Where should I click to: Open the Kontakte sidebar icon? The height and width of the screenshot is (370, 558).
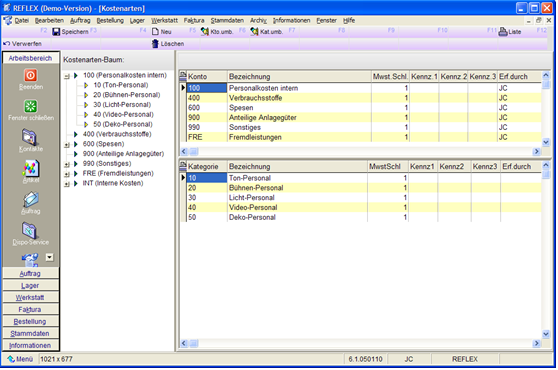(30, 137)
